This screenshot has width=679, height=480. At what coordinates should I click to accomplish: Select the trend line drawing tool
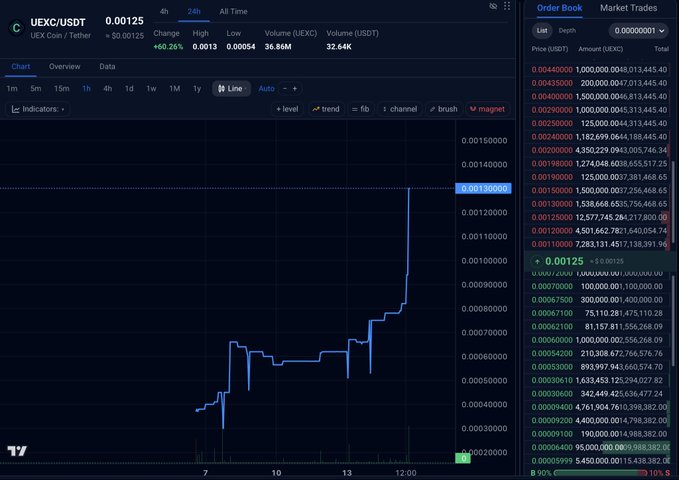pyautogui.click(x=326, y=109)
